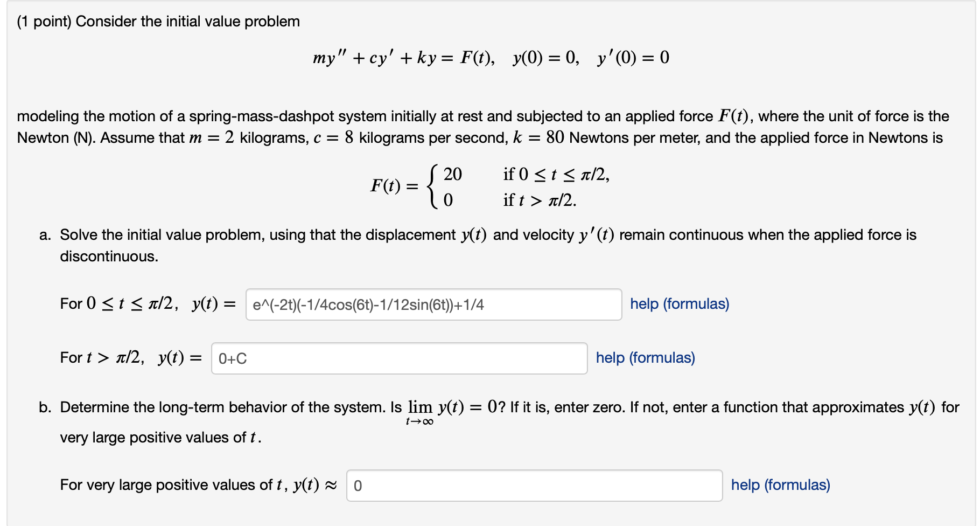Click the empty space inside the bottom answer box

coord(592,486)
